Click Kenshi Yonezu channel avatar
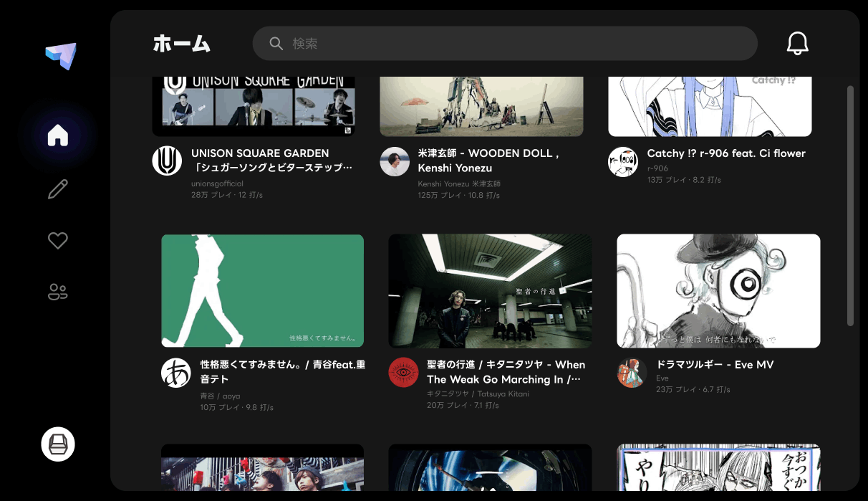 pos(395,162)
